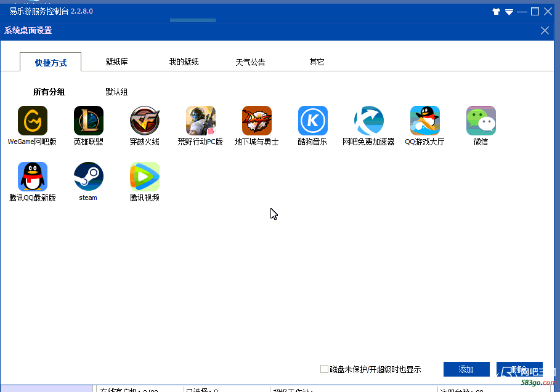The width and height of the screenshot is (560, 392).
Task: Filter by 默认组 group
Action: (x=116, y=92)
